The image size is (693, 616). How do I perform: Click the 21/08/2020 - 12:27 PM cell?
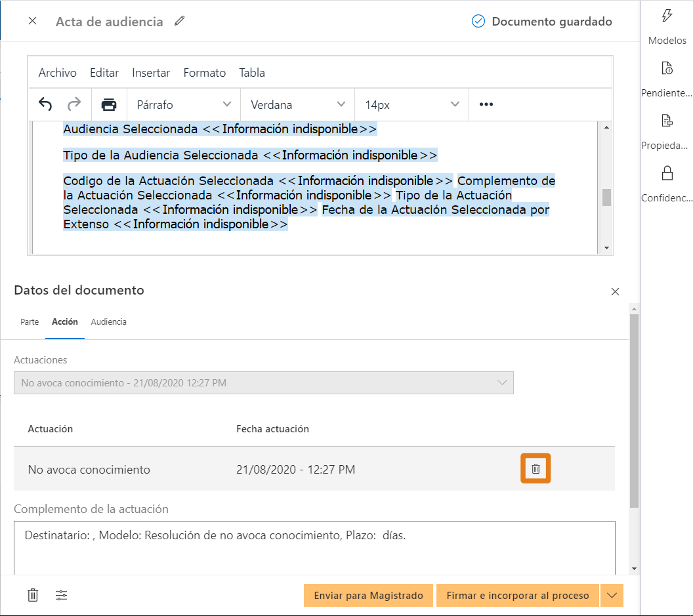pyautogui.click(x=295, y=469)
